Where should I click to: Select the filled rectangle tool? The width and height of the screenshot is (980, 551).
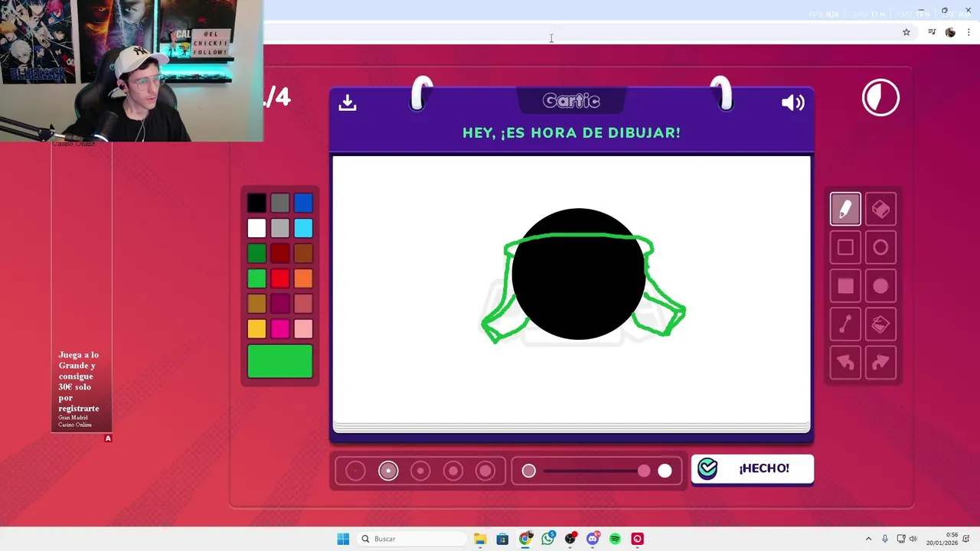click(845, 285)
